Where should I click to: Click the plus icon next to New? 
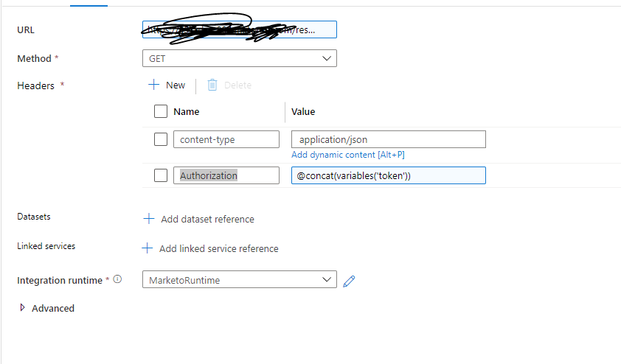pos(153,85)
